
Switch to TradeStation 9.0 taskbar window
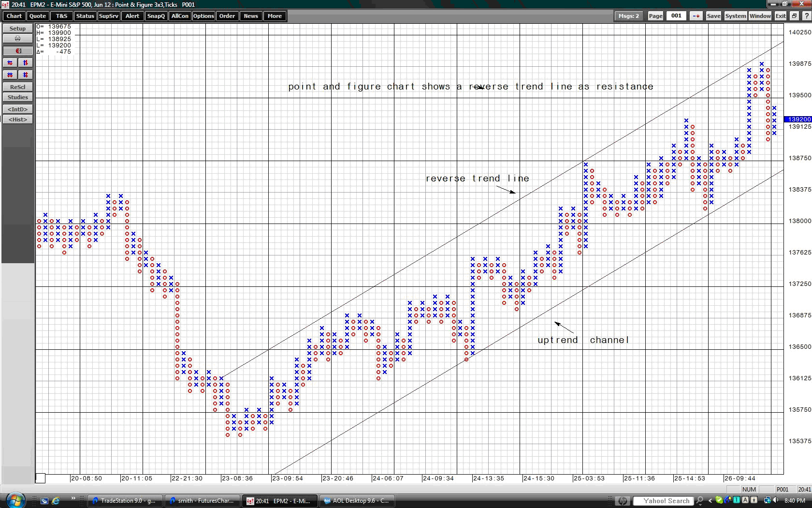pos(125,501)
